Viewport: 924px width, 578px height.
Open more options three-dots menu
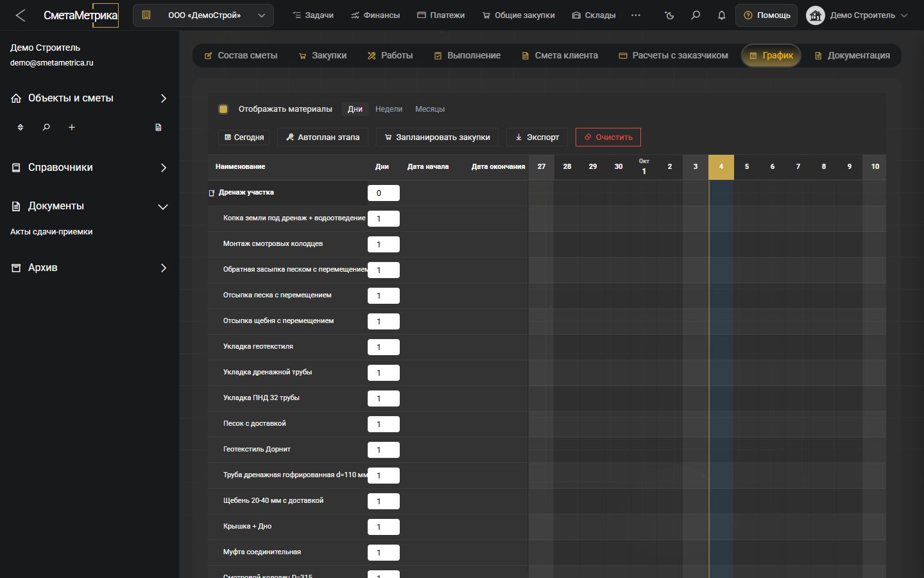(636, 15)
